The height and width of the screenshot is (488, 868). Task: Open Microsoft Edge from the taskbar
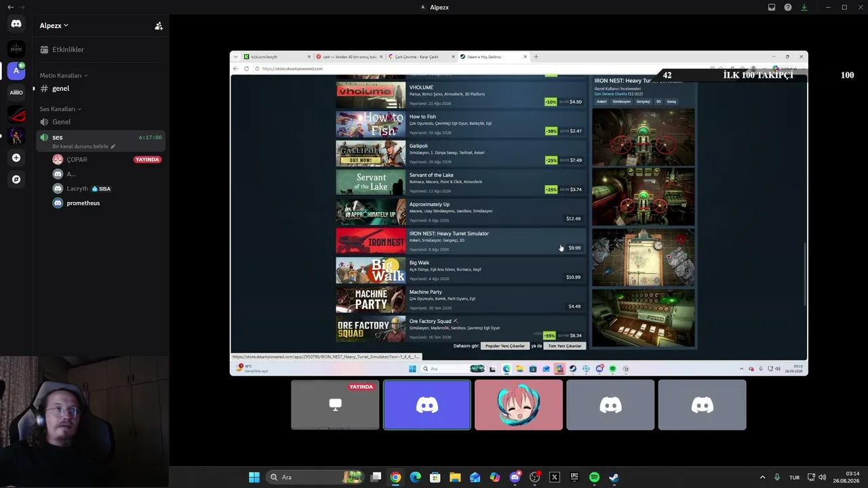click(416, 477)
